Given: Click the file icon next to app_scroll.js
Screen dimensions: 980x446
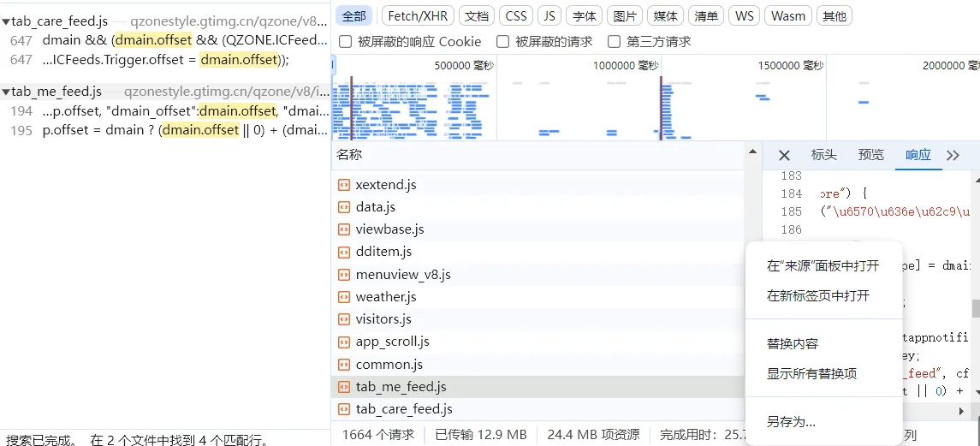Looking at the screenshot, I should (x=343, y=342).
